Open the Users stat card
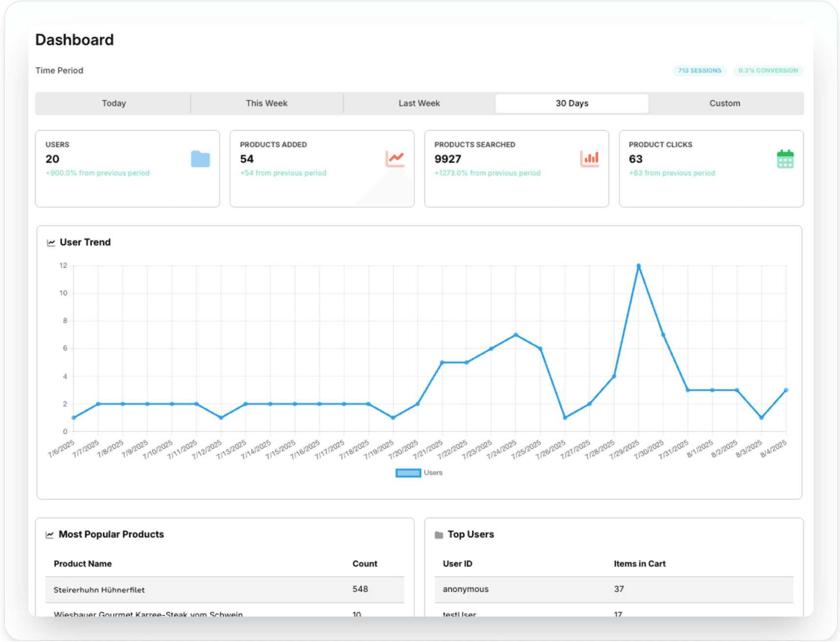 [x=127, y=169]
